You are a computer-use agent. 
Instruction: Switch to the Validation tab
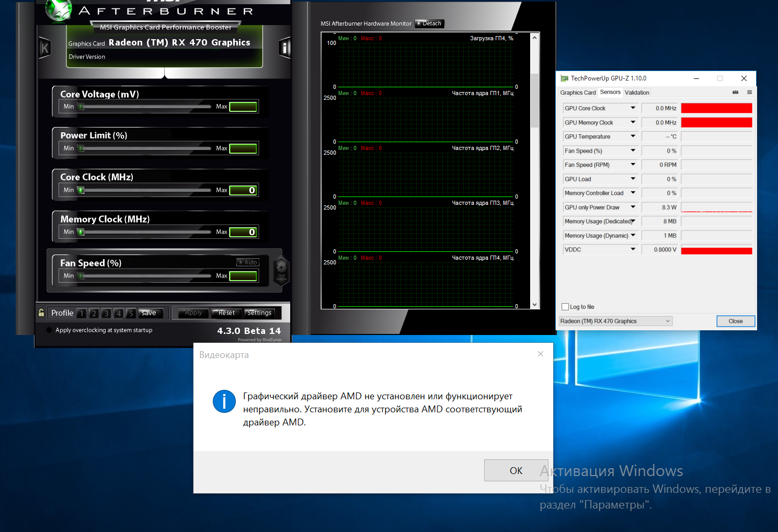(637, 92)
